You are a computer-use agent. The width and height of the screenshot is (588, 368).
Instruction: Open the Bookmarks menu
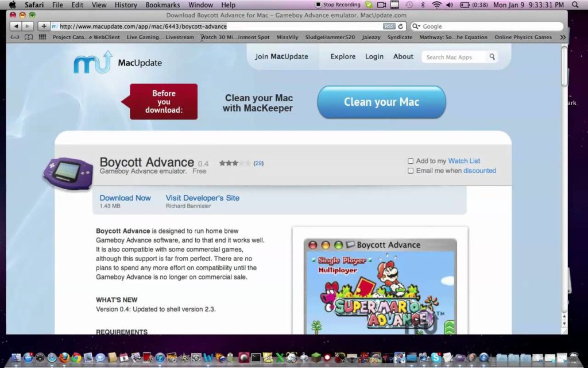point(163,5)
